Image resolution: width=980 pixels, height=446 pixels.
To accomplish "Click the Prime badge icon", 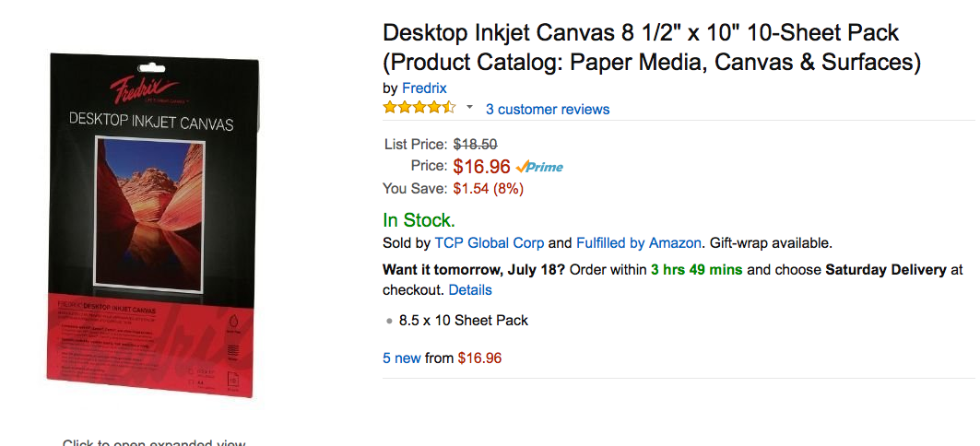I will (539, 167).
